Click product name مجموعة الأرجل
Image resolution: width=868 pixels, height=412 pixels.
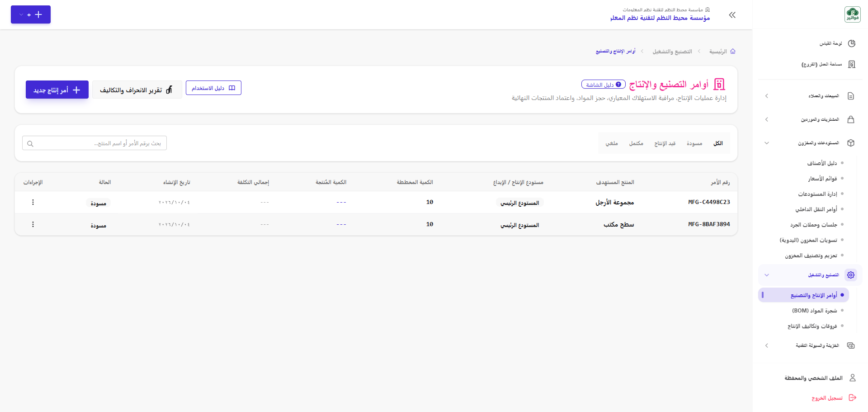[x=615, y=202]
